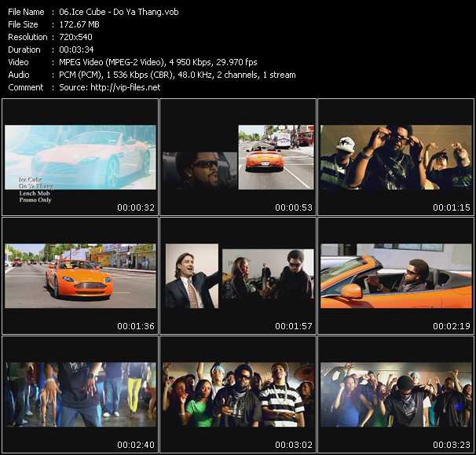Select the 00:01:57 timestamp label
This screenshot has height=455, width=476.
pyautogui.click(x=291, y=326)
